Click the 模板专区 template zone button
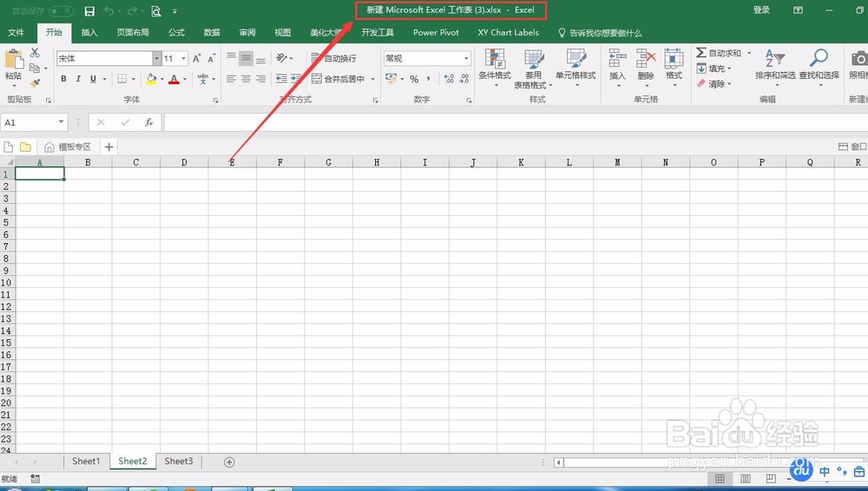The image size is (868, 491). click(x=67, y=147)
